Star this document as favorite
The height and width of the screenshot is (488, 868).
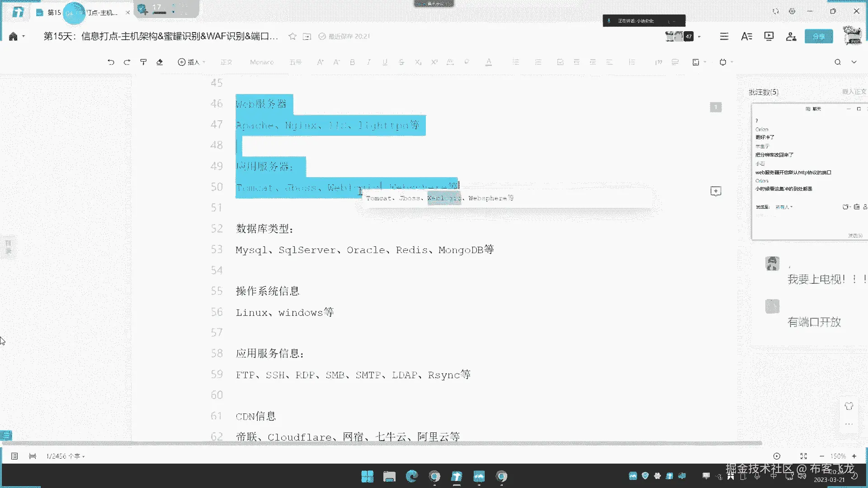click(292, 37)
